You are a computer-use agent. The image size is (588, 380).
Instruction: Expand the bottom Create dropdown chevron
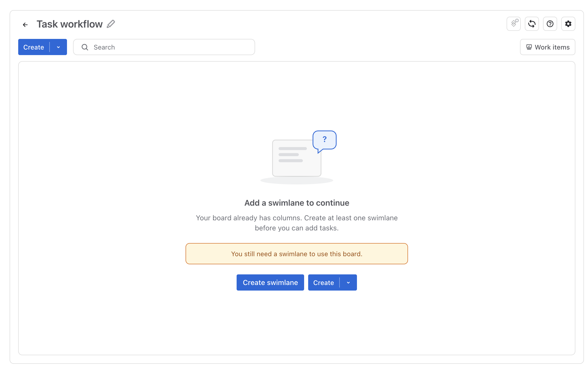(x=348, y=283)
